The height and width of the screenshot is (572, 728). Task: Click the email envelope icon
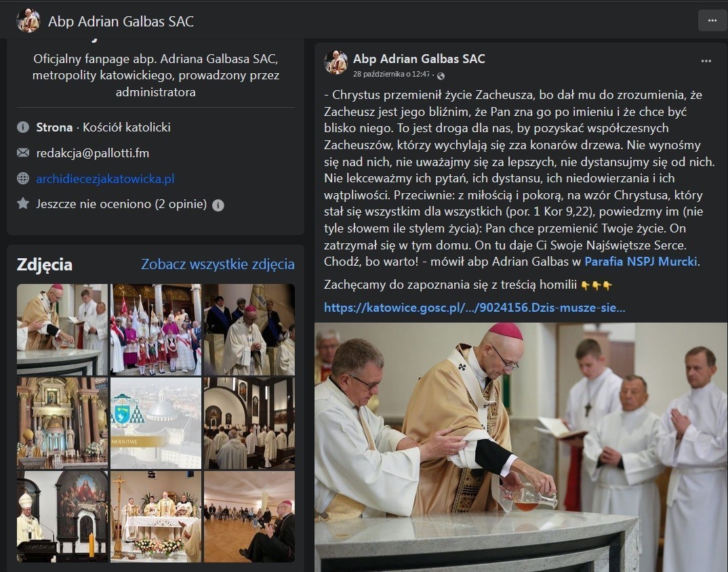coord(23,152)
